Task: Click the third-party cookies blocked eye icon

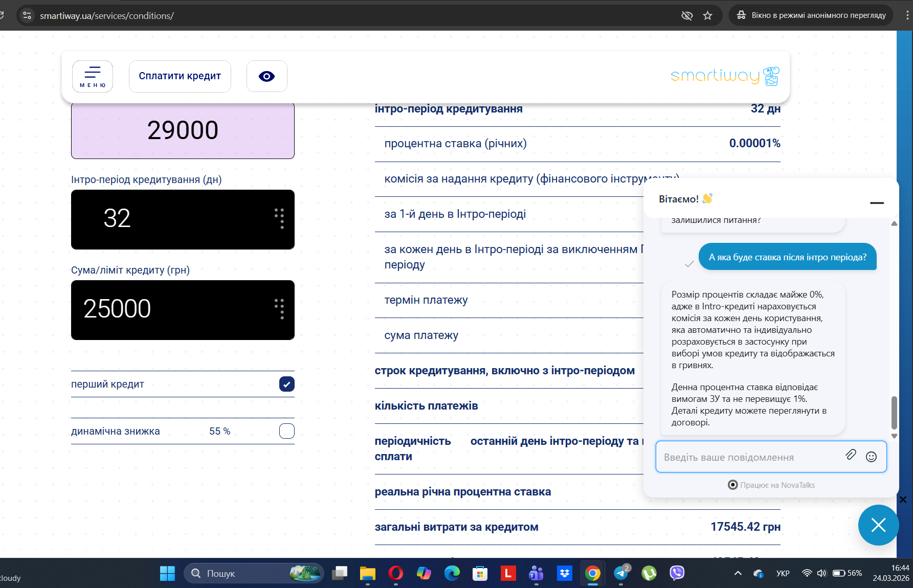Action: coord(687,15)
